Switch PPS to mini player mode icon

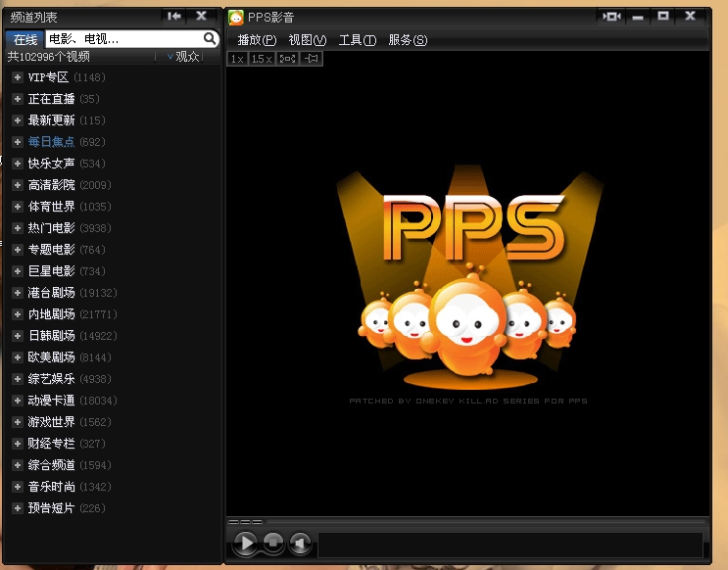click(611, 17)
